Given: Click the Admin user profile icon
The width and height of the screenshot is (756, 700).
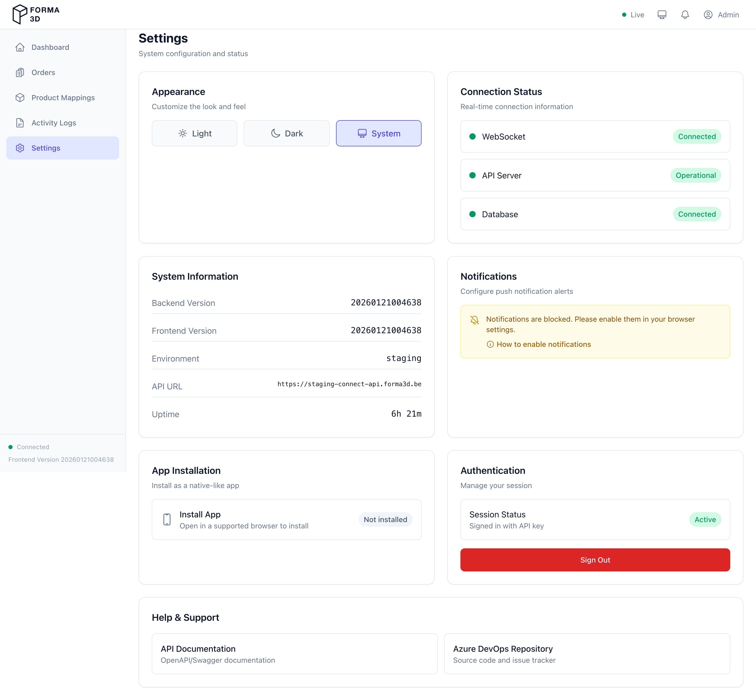Looking at the screenshot, I should (708, 15).
